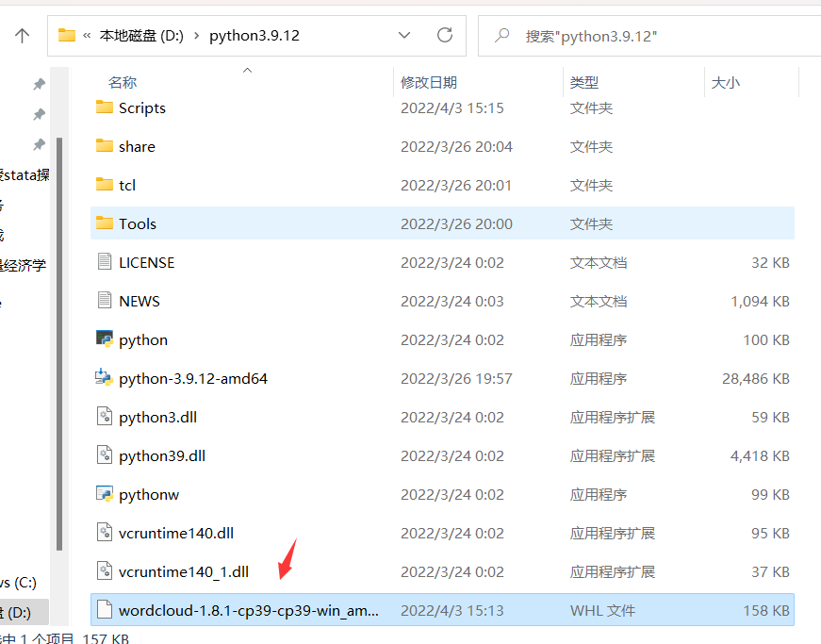Expand hidden path breadcrumb chevrons
Image resolution: width=821 pixels, height=644 pixels.
pos(87,36)
